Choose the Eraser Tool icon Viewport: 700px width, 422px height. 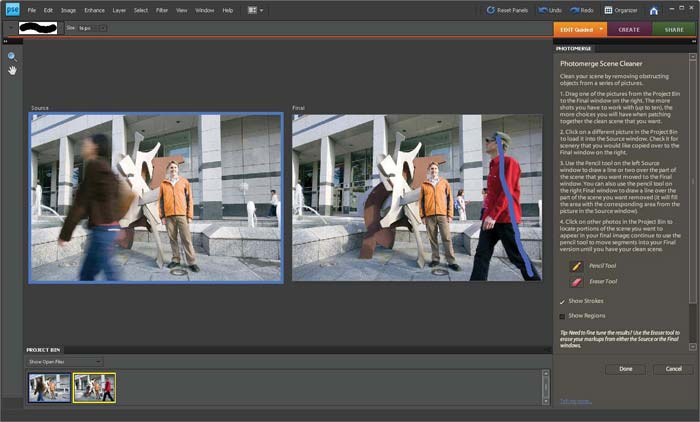(576, 282)
